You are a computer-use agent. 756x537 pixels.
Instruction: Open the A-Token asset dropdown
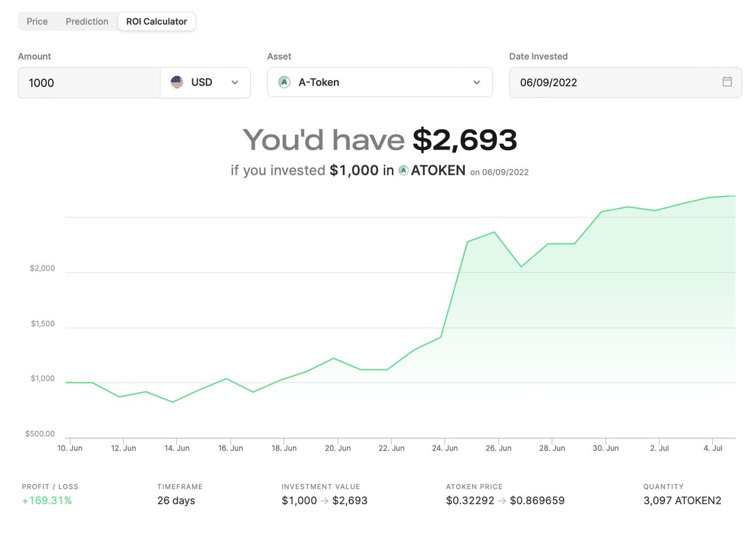point(380,83)
